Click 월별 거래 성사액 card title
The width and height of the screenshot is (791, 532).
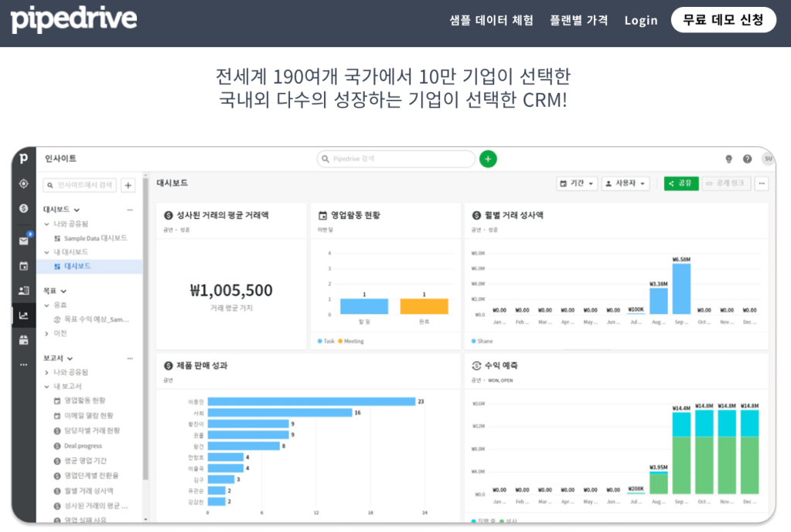tap(513, 215)
